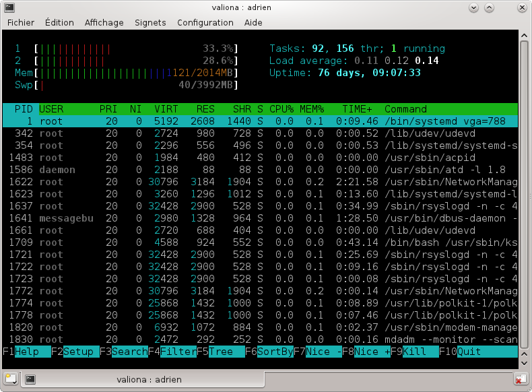This screenshot has width=532, height=392.
Task: Open the Affichage menu
Action: pos(104,23)
